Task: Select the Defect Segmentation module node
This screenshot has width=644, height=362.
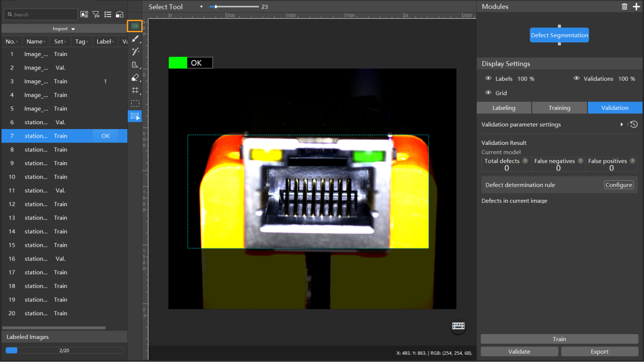Action: click(559, 35)
